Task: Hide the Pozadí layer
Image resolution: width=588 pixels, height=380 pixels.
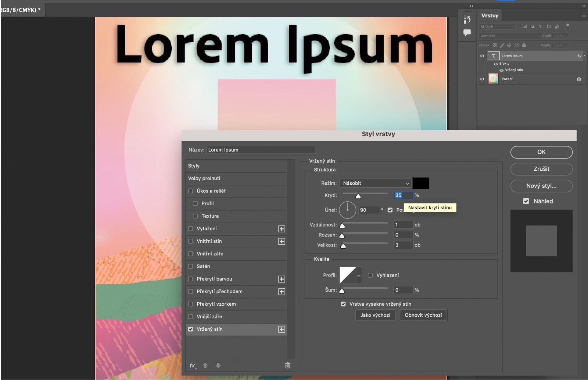Action: (x=482, y=79)
